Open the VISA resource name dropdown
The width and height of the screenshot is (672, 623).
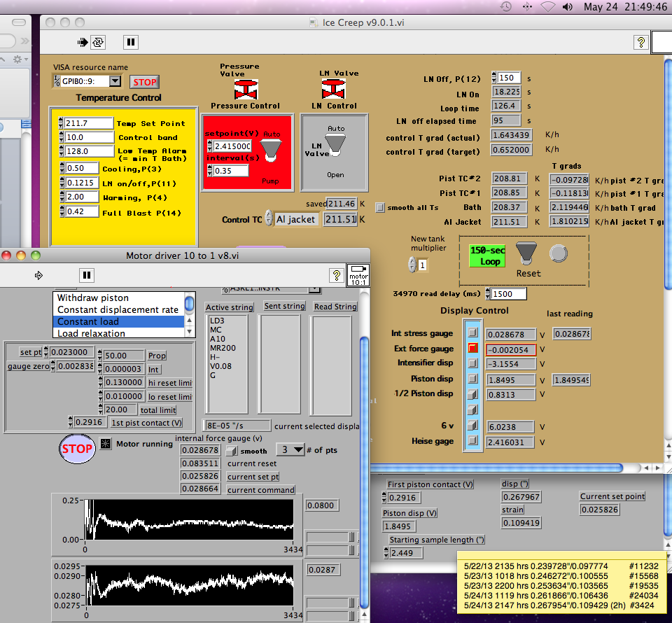[x=115, y=81]
